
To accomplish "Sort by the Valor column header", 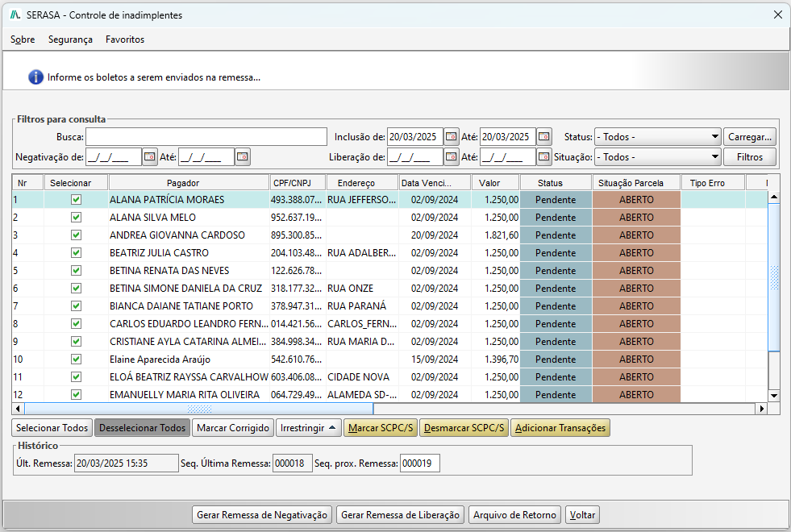I will [x=495, y=183].
